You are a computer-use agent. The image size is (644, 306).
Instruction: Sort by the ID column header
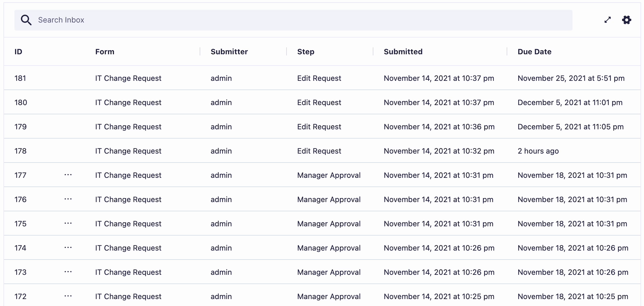(x=18, y=52)
